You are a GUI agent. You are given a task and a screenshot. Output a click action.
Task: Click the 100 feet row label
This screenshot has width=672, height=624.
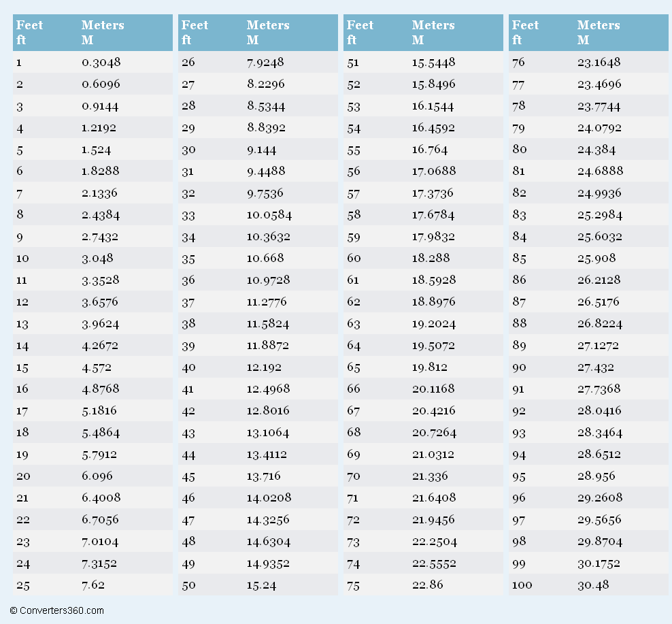pyautogui.click(x=522, y=585)
